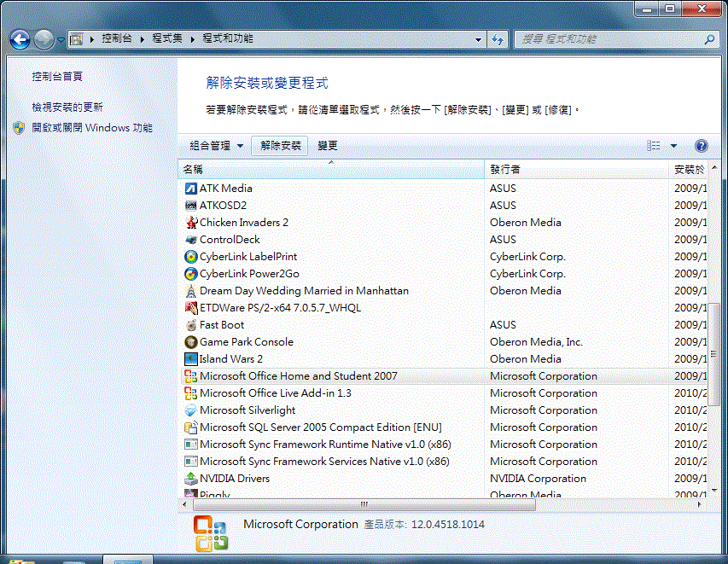The height and width of the screenshot is (564, 728).
Task: Click the Chicken Invaders 2 icon
Action: click(191, 223)
